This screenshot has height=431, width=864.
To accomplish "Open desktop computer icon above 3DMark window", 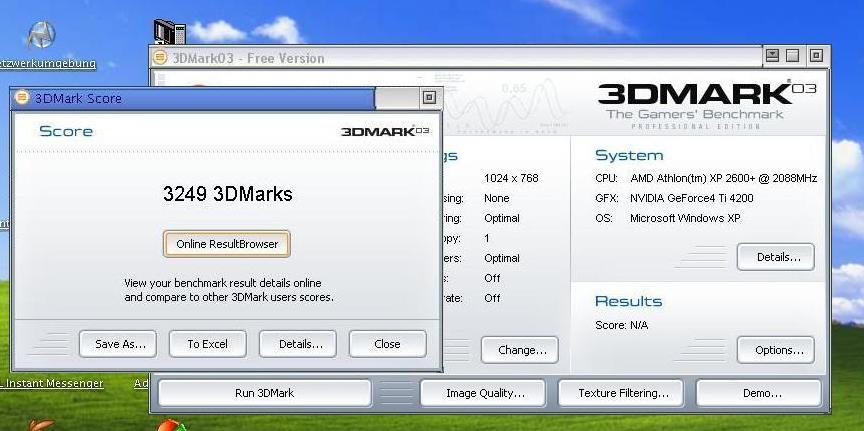I will (x=169, y=31).
